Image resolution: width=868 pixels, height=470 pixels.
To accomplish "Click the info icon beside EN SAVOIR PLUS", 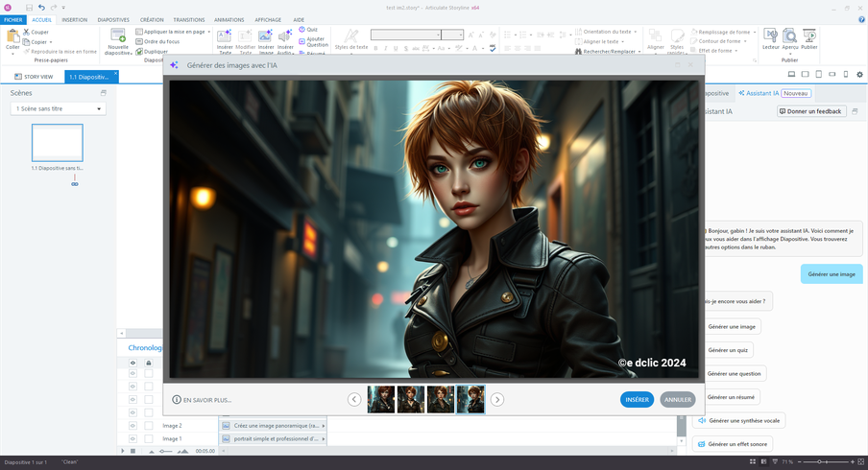I will coord(177,399).
